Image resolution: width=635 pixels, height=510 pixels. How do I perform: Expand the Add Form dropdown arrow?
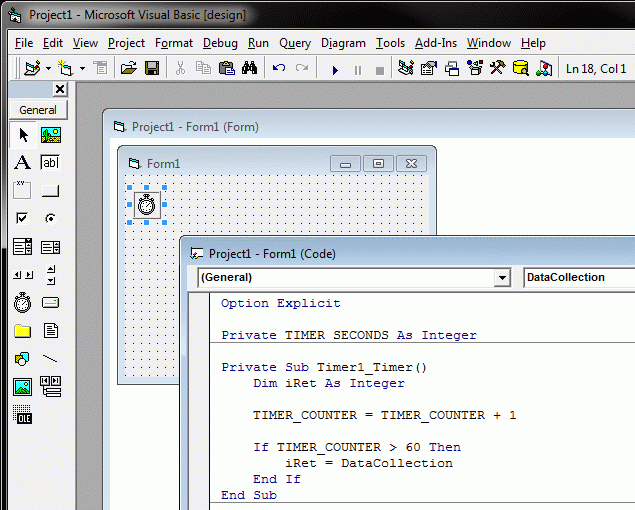(82, 68)
